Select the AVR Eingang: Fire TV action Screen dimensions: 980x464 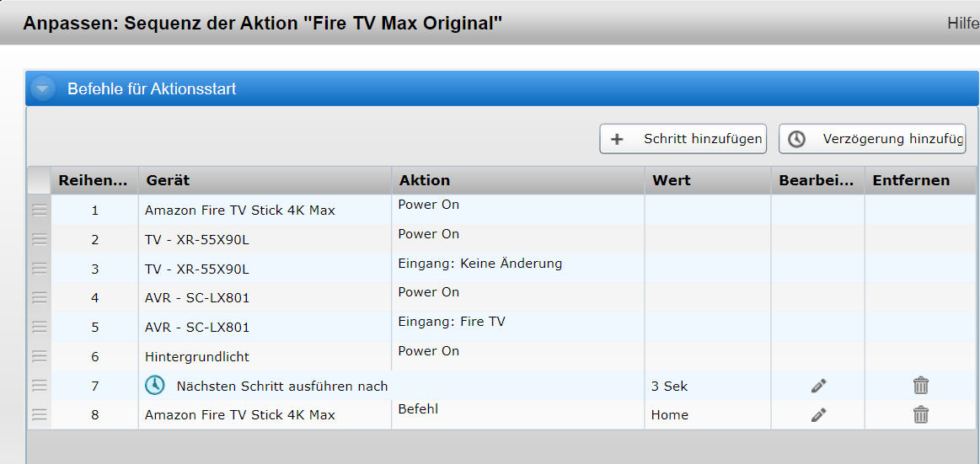coord(452,322)
